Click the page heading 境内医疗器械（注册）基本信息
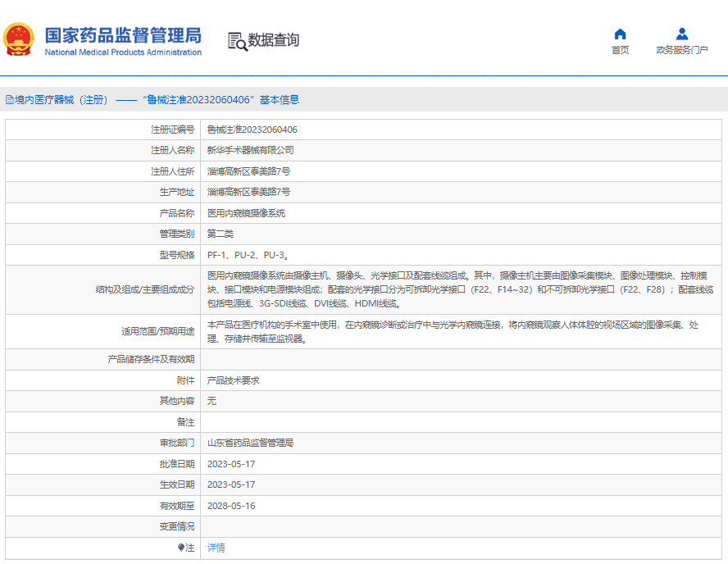The image size is (728, 564). [152, 100]
